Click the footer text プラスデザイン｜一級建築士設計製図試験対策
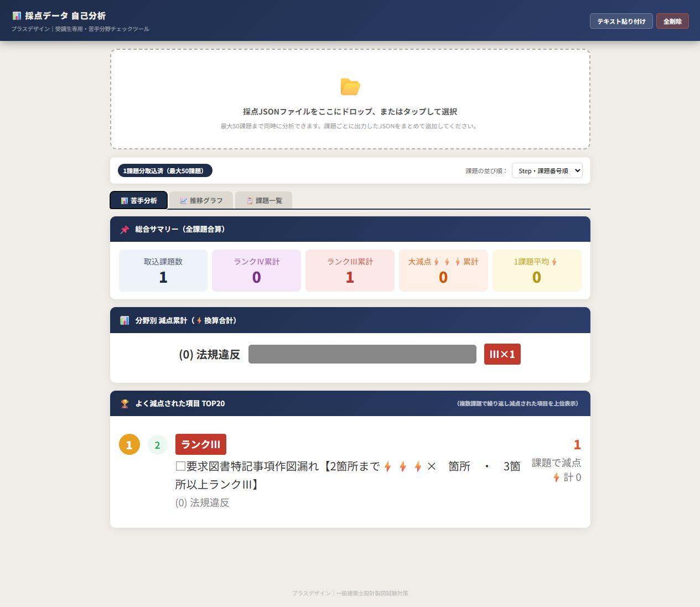 click(x=350, y=593)
